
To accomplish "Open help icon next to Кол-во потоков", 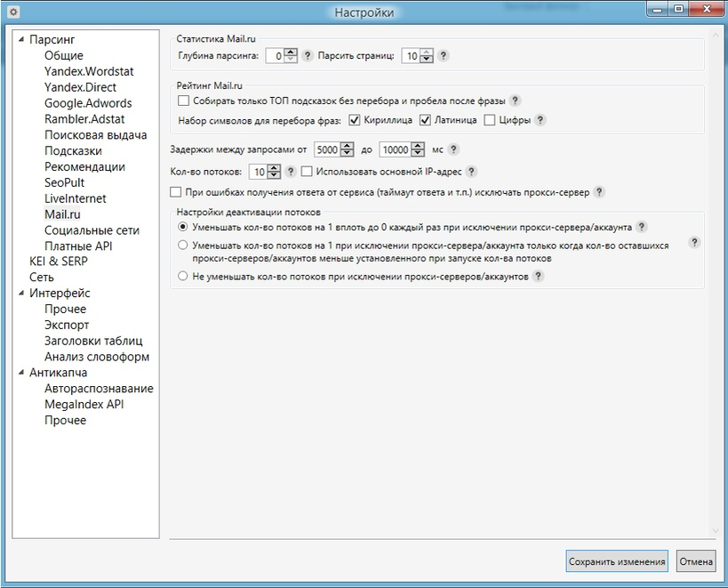I will pos(291,172).
